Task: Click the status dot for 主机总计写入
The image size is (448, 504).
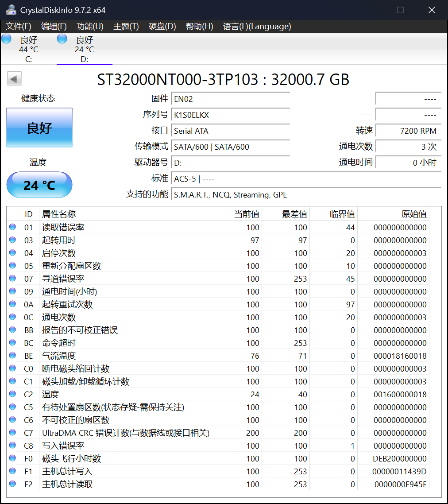Action: (x=12, y=471)
